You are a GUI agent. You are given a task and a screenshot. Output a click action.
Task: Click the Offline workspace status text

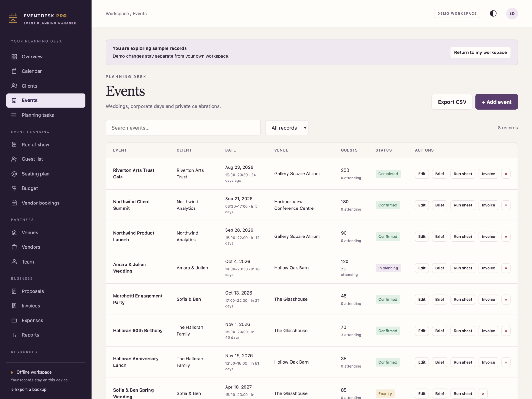[34, 372]
